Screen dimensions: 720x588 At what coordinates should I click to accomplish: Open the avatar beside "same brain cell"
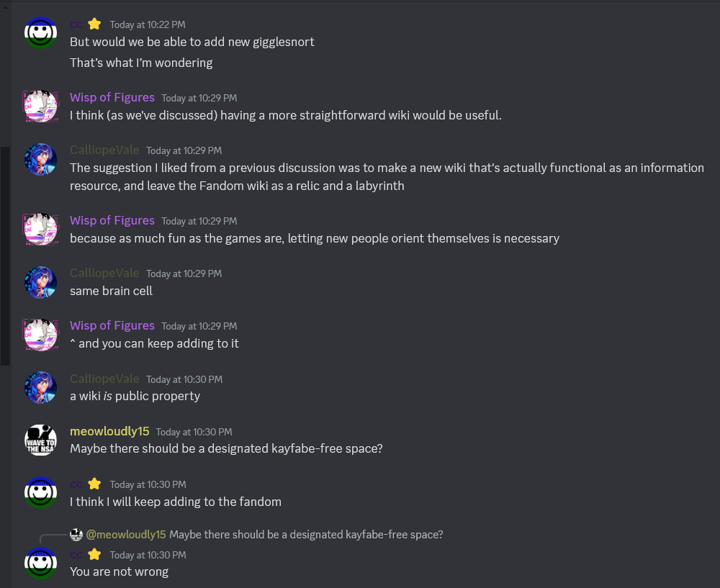[41, 281]
